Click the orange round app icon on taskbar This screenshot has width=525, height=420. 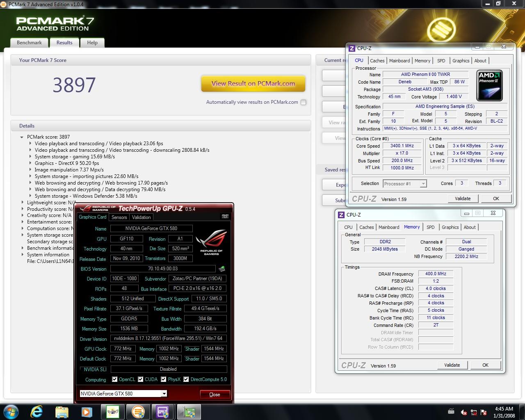click(x=138, y=411)
